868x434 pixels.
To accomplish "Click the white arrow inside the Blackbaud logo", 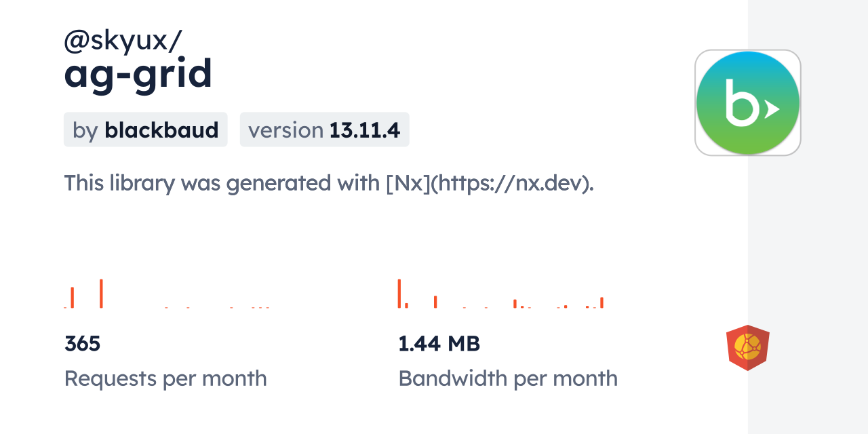I will pos(772,108).
